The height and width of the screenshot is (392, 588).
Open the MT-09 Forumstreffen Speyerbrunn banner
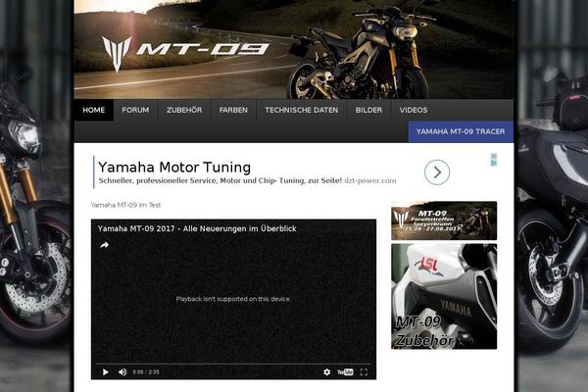click(x=444, y=220)
